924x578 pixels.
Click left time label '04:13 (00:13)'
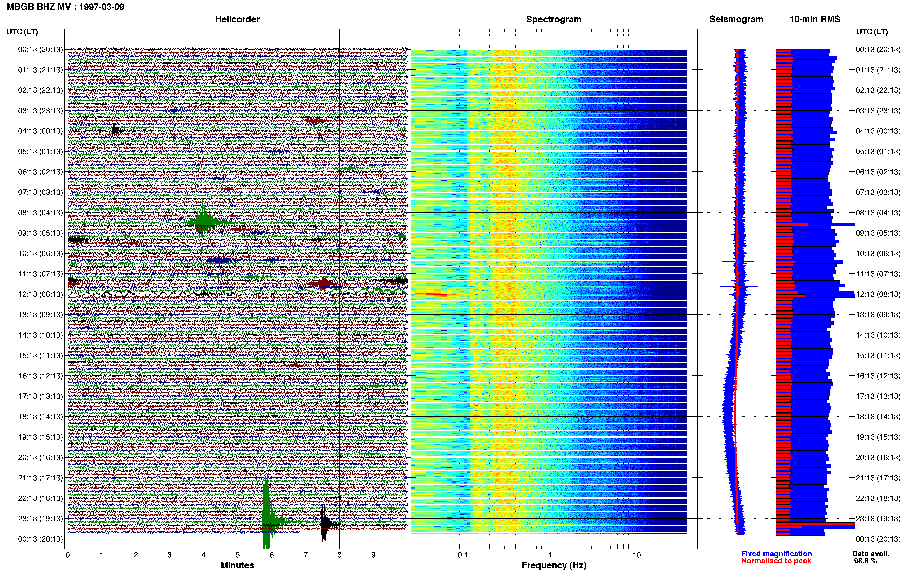(x=41, y=131)
